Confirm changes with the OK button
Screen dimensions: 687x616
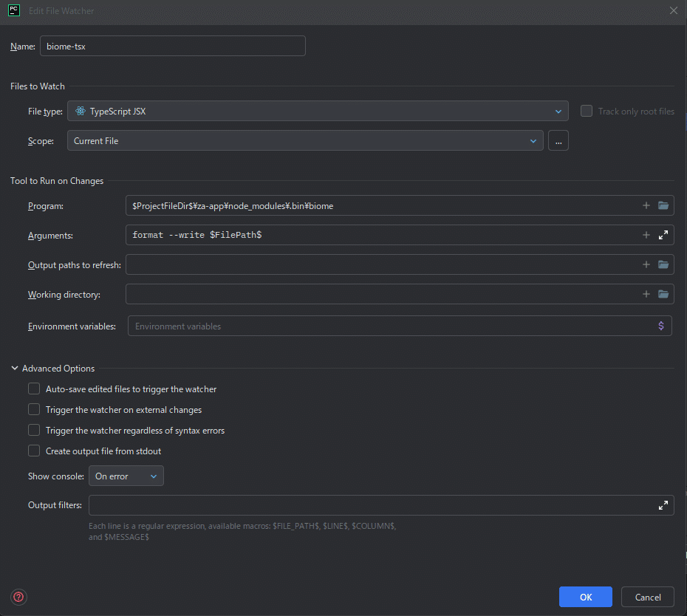(585, 597)
